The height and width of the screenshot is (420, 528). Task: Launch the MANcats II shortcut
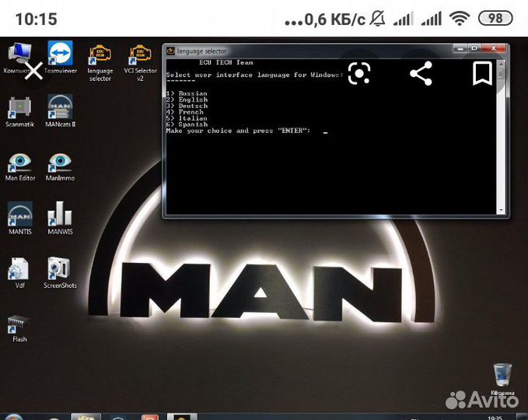[x=60, y=110]
